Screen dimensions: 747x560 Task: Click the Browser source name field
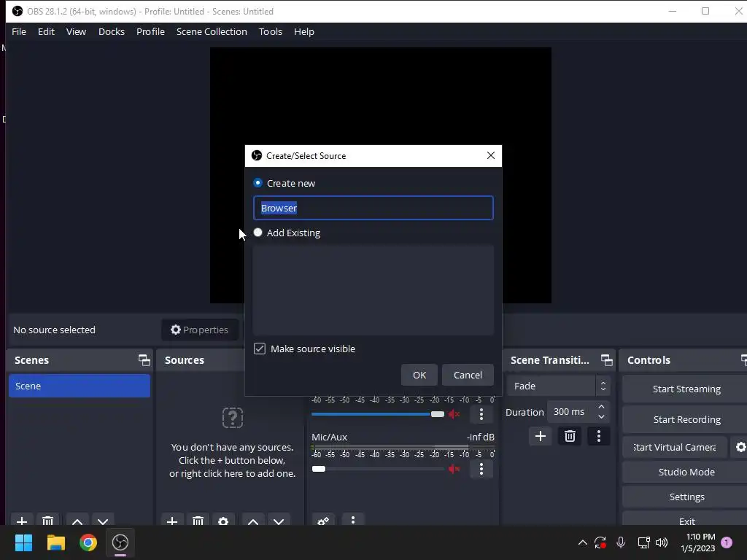[x=373, y=208]
